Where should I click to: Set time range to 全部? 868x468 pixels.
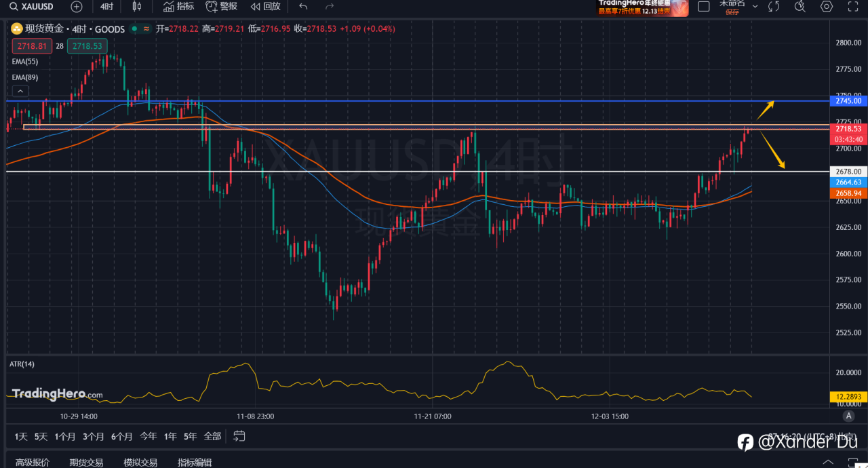click(212, 436)
